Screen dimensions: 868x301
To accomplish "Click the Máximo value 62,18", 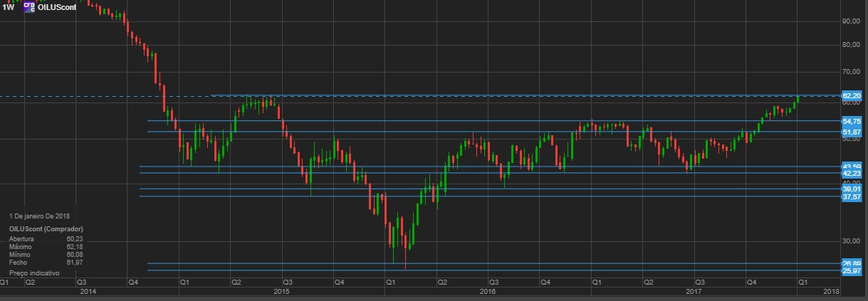I will tap(75, 246).
